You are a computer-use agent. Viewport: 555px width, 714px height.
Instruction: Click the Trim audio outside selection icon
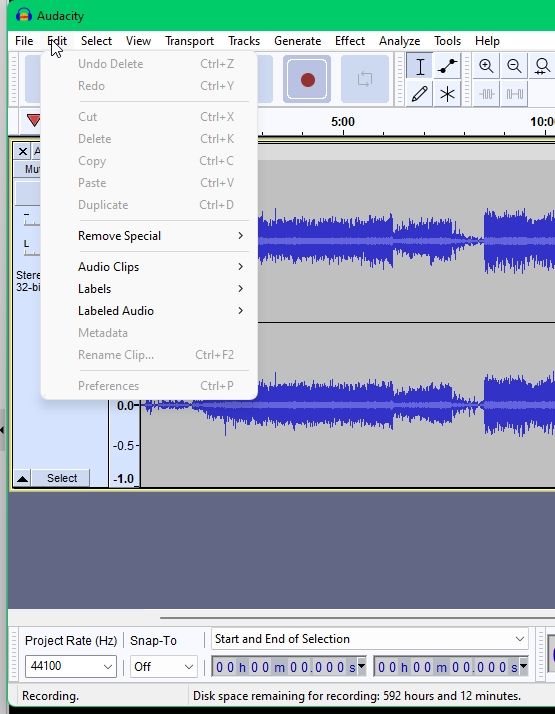(x=486, y=94)
